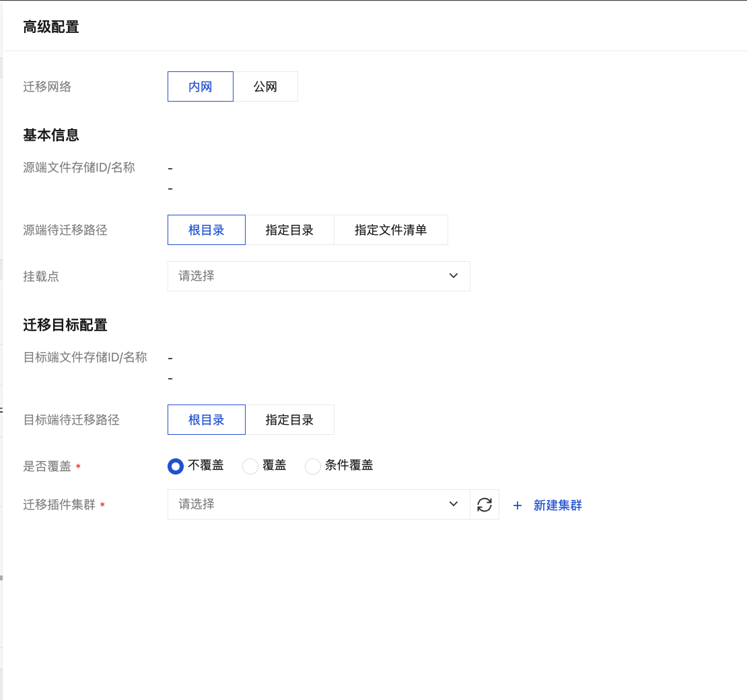
Task: Click the chevron arrow in 迁移插件集群 selector
Action: 454,505
